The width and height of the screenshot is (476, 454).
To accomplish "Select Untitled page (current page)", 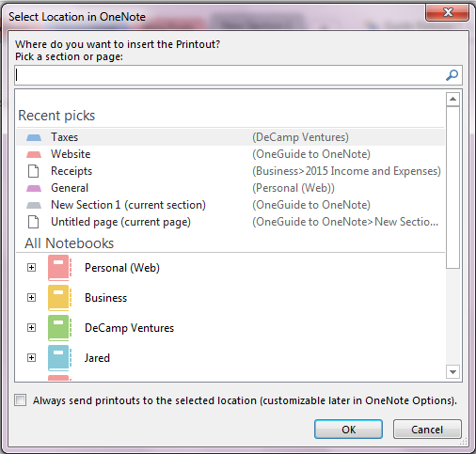I will coord(230,222).
